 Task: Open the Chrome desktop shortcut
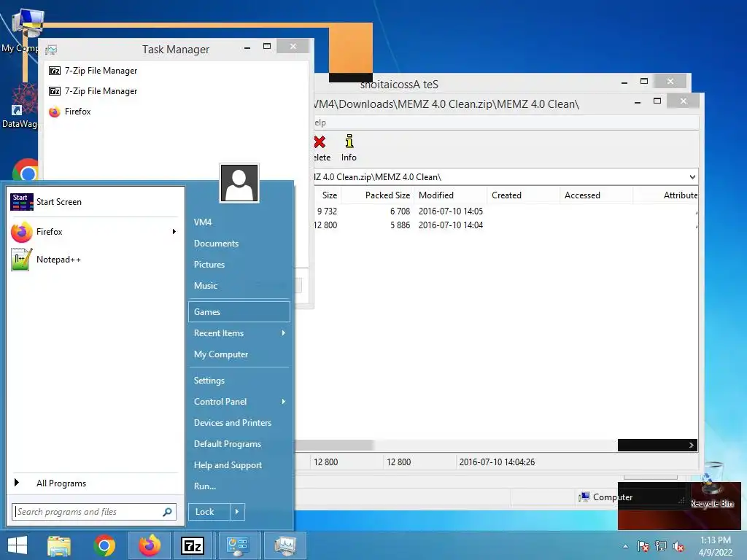(26, 171)
